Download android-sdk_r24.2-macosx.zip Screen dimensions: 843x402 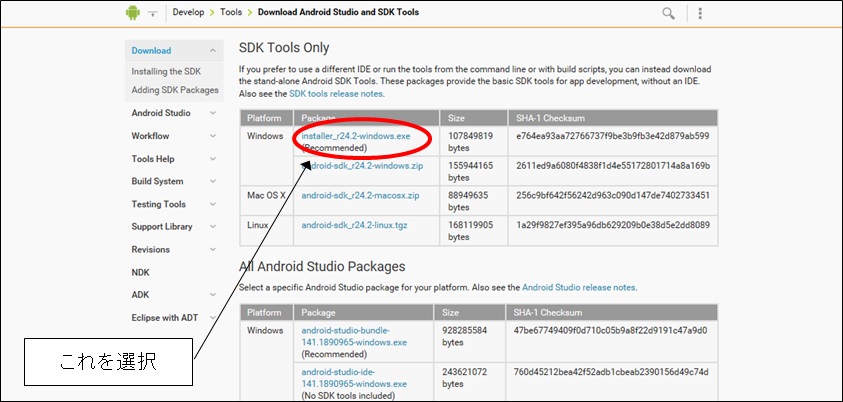click(x=360, y=196)
